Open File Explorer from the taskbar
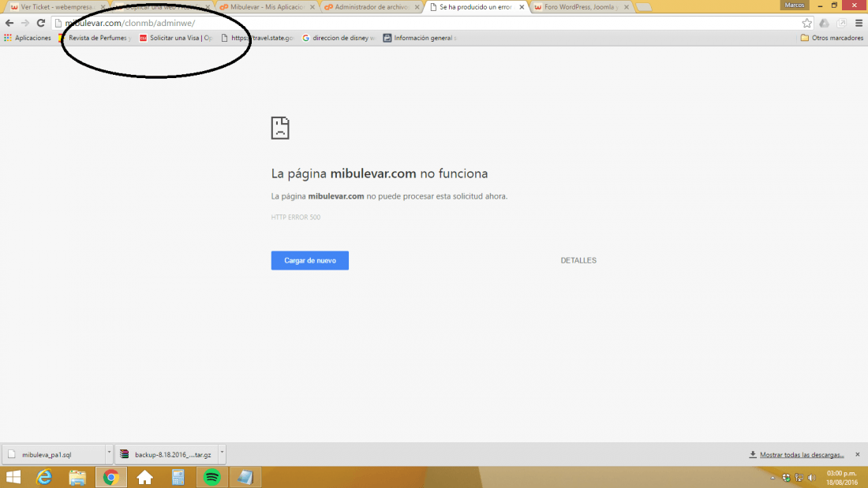Image resolution: width=868 pixels, height=488 pixels. click(77, 477)
